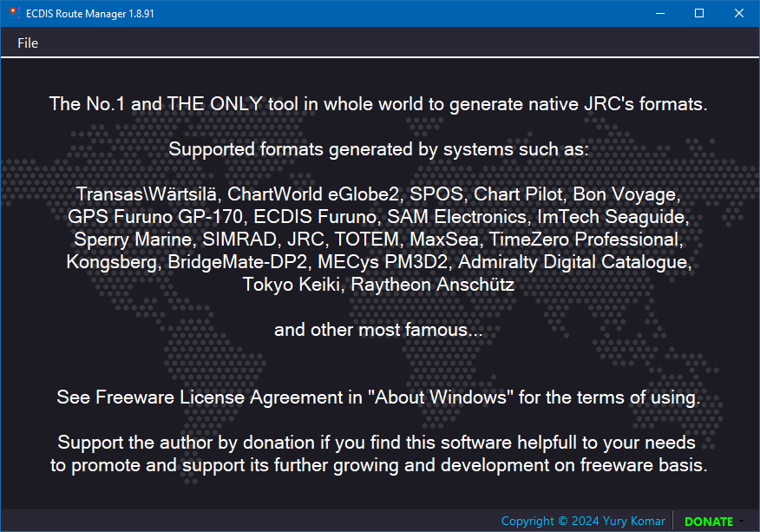Maximize the ECDIS Route Manager window

coord(699,13)
